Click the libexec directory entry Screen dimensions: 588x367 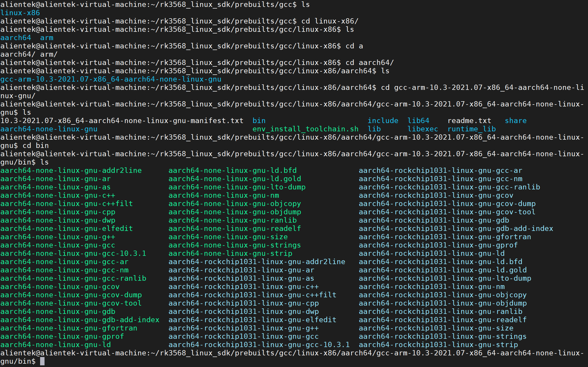tap(423, 129)
